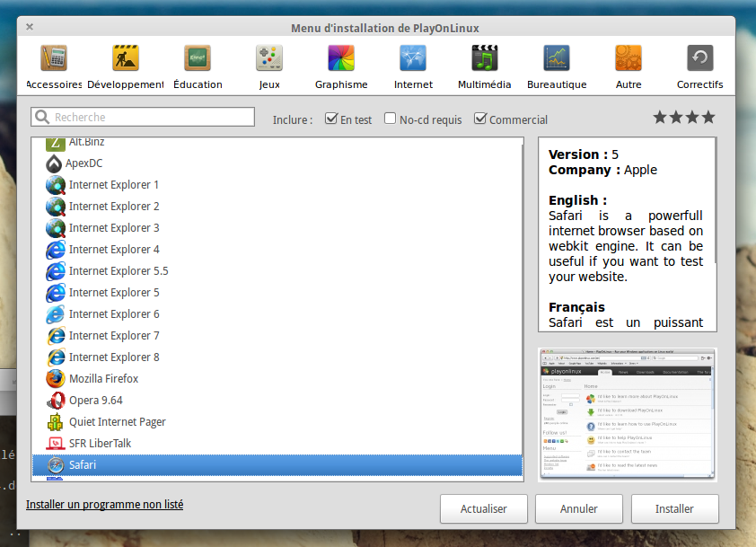Select Internet Explorer 1 entry

277,185
